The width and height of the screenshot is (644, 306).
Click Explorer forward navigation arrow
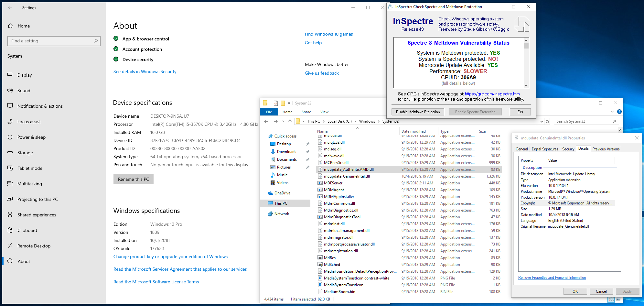point(275,121)
